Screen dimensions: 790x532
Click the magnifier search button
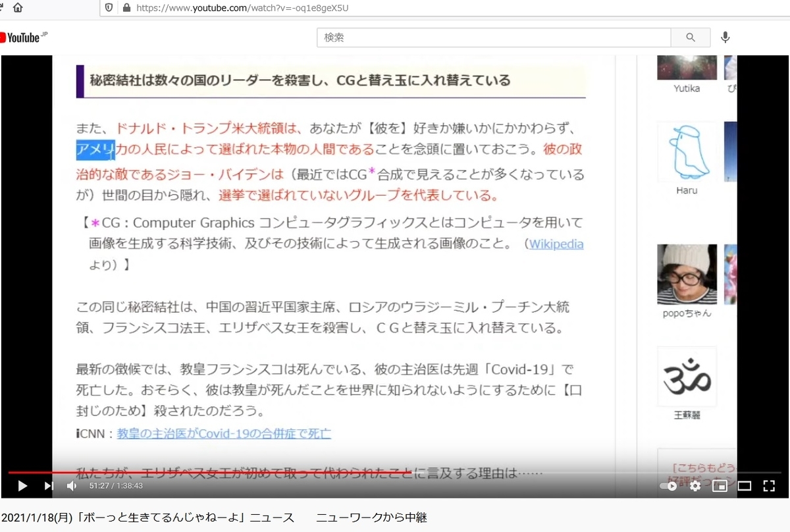(691, 38)
